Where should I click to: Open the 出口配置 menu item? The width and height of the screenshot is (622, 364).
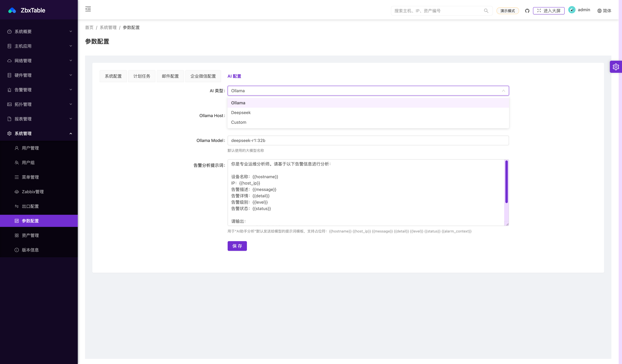point(39,206)
